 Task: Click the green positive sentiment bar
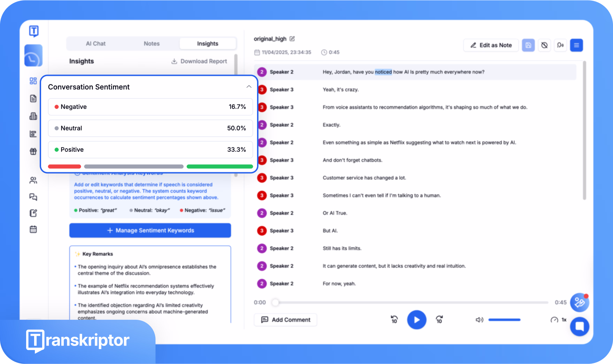pyautogui.click(x=220, y=166)
